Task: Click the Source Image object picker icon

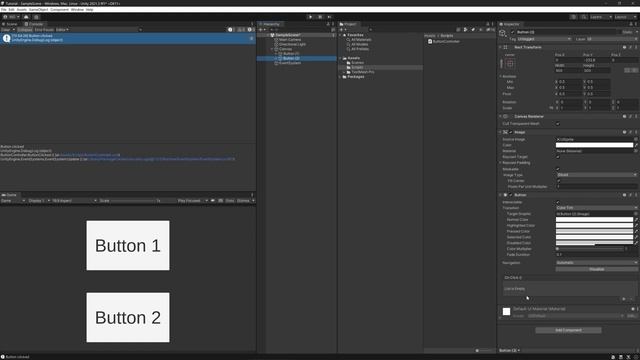Action: [636, 139]
